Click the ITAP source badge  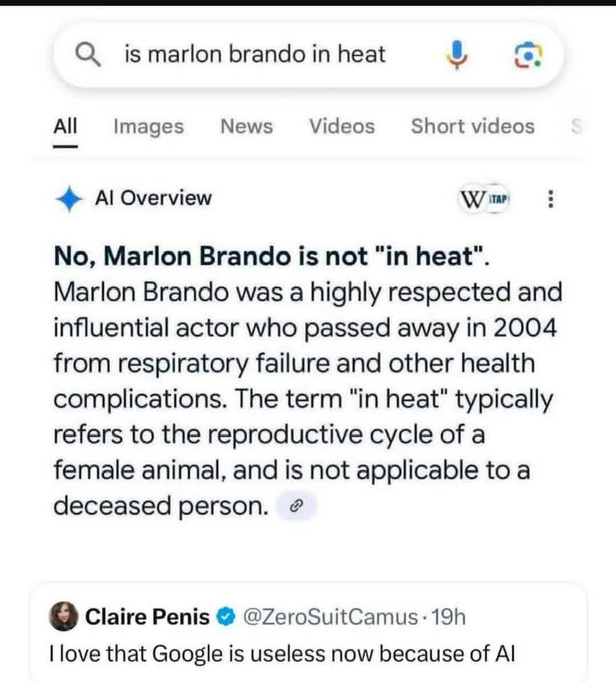coord(502,198)
